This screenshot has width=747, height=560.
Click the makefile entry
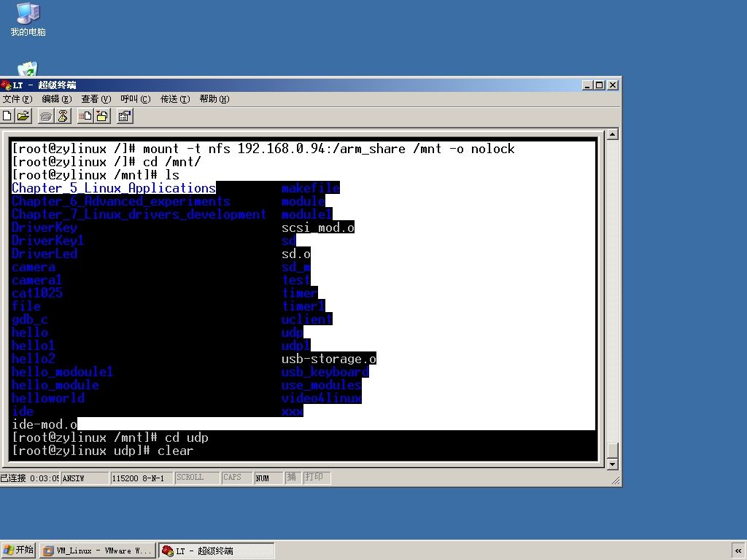[311, 188]
